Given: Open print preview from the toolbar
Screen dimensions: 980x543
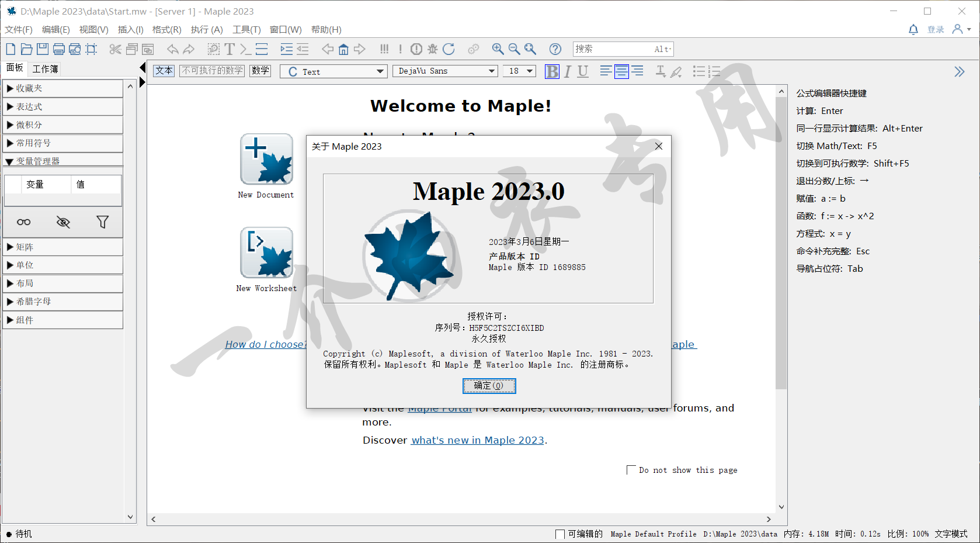Looking at the screenshot, I should 75,49.
